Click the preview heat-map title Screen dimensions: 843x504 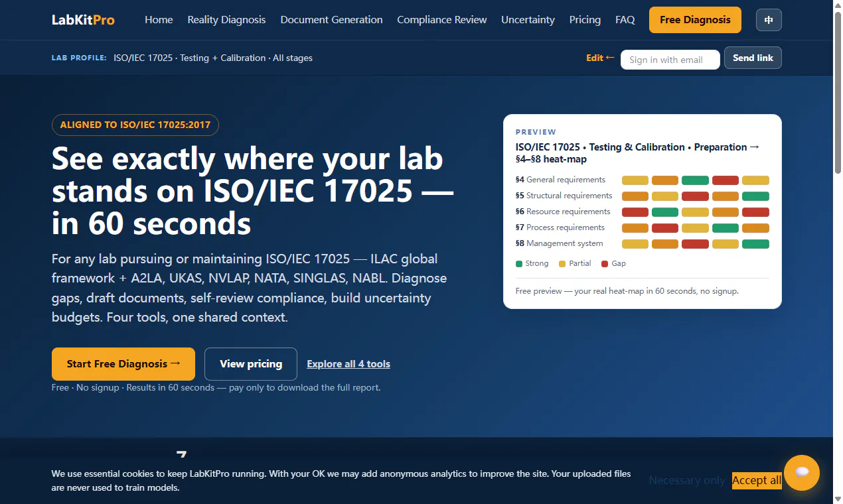[637, 153]
